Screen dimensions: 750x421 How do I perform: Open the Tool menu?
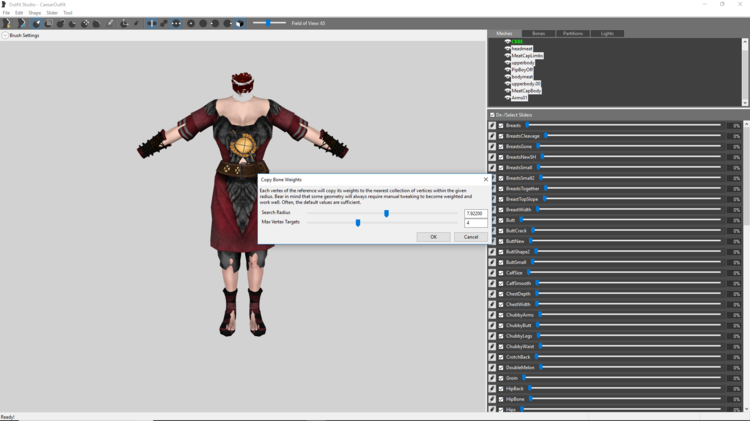click(x=68, y=13)
